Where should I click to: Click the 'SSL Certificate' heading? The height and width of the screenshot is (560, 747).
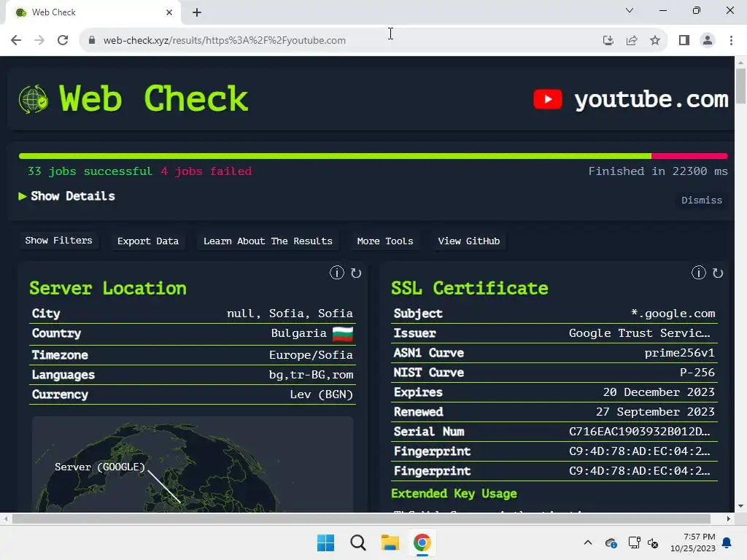click(469, 288)
